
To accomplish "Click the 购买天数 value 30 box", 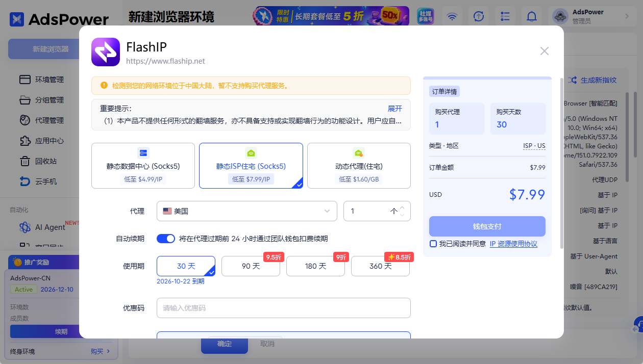I will 518,119.
